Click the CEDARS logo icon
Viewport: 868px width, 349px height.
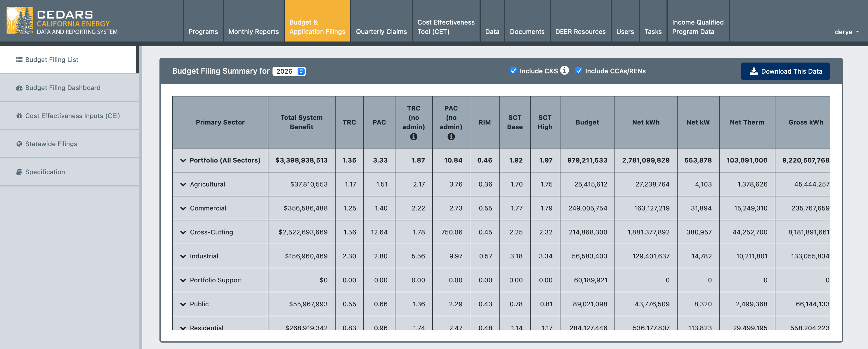coord(20,21)
